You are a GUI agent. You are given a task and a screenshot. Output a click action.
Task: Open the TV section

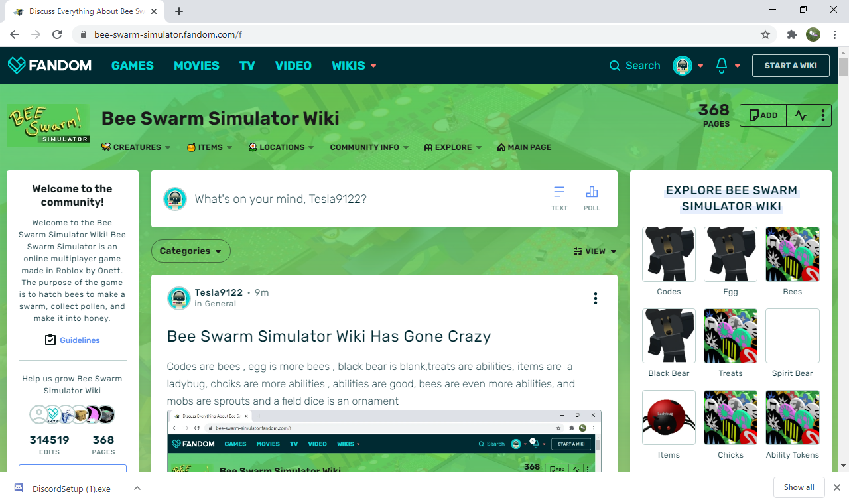click(247, 65)
